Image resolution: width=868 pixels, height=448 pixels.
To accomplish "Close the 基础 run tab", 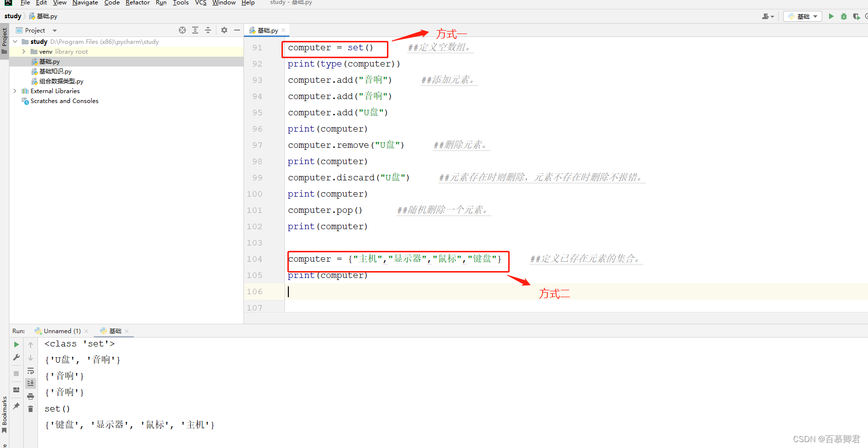I will [x=127, y=331].
